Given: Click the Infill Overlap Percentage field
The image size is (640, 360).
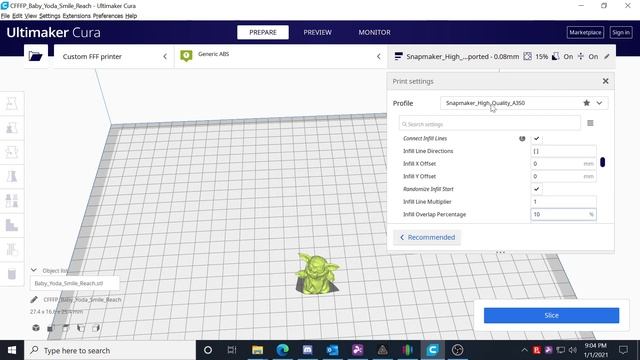Looking at the screenshot, I should 563,214.
